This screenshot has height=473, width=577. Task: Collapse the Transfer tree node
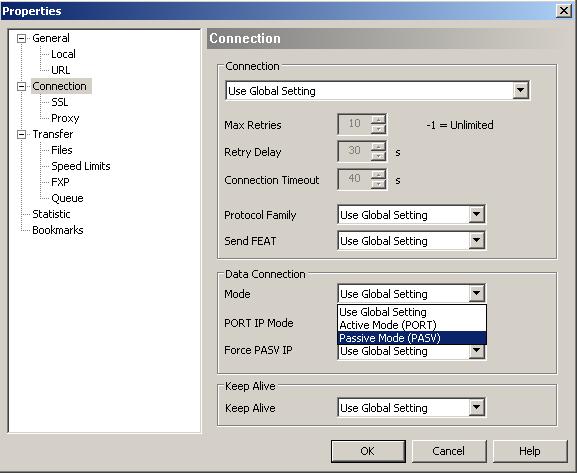coord(22,134)
